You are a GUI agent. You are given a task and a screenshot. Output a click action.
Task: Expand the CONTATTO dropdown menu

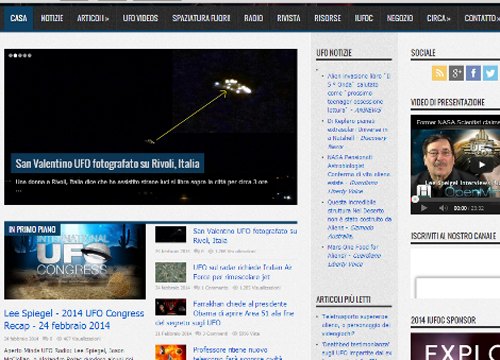tap(481, 18)
